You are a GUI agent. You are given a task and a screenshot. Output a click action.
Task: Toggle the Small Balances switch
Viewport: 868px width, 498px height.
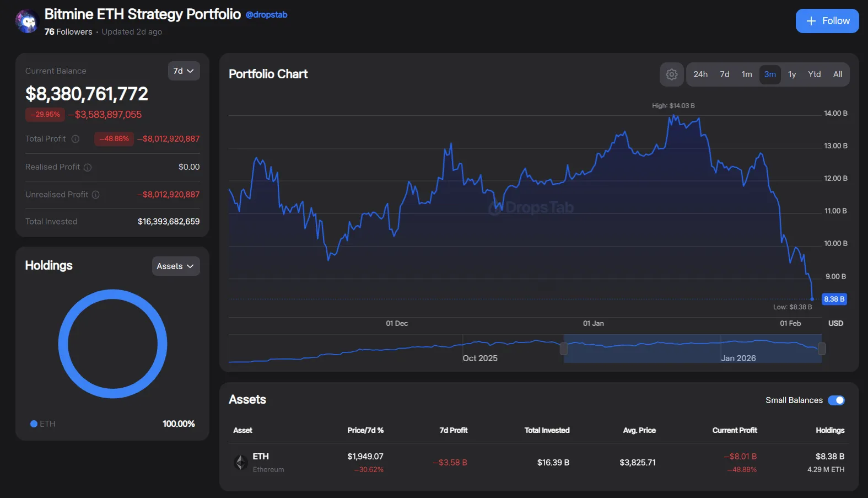[x=836, y=400]
